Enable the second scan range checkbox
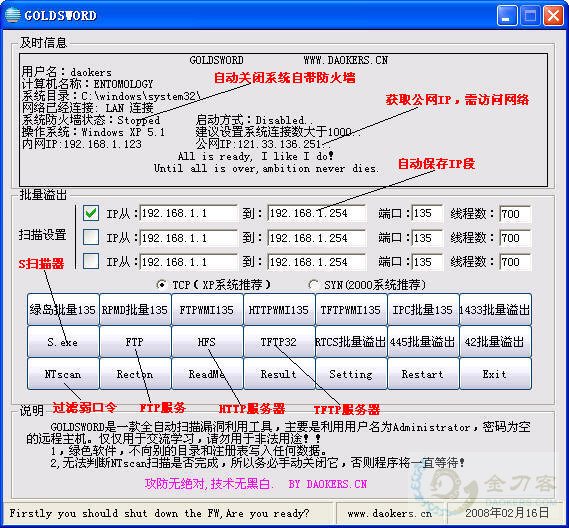Image resolution: width=569 pixels, height=528 pixels. (x=91, y=237)
